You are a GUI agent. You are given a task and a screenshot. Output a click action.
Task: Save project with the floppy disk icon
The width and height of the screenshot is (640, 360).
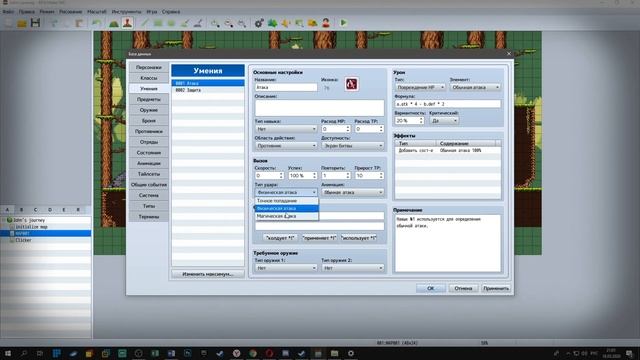tap(36, 23)
